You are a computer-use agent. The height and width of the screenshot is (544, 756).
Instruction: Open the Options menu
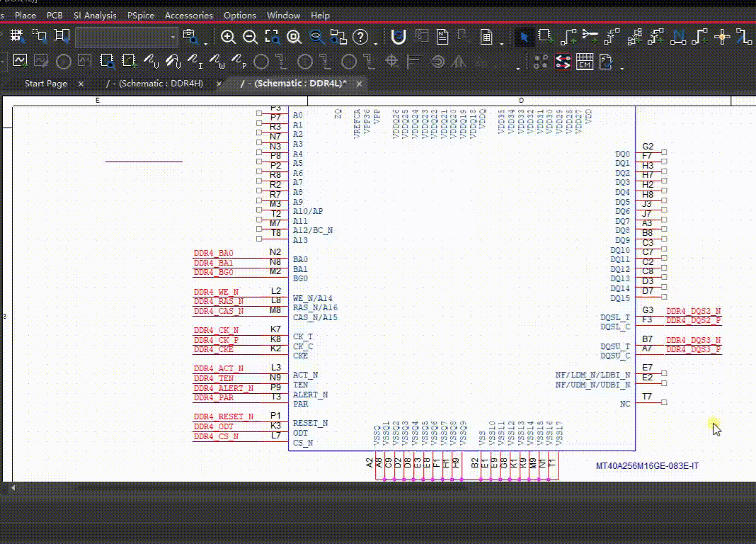coord(240,16)
